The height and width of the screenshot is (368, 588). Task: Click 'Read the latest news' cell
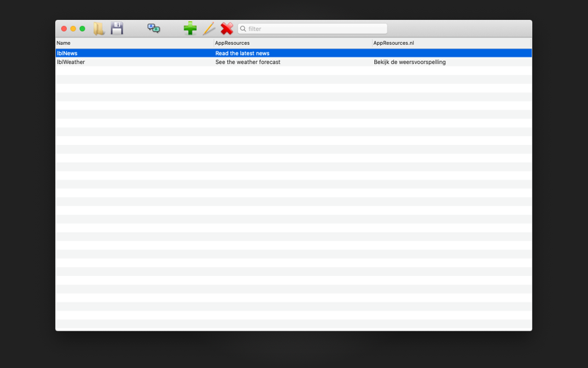click(293, 53)
